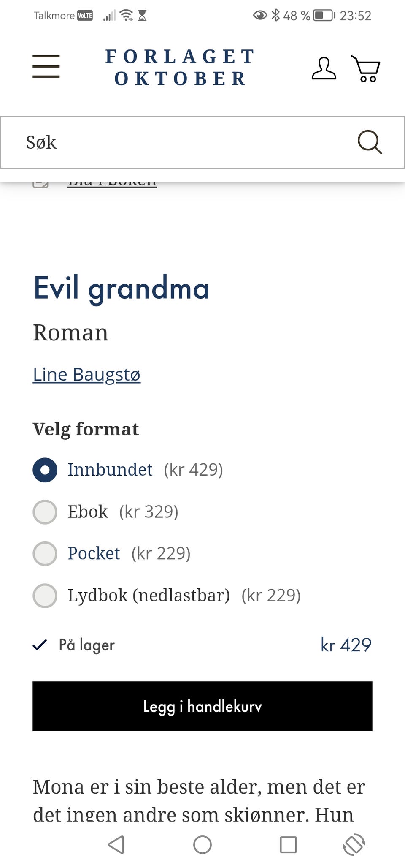Click the Forlaget Oktober logo
405x868 pixels.
(180, 68)
